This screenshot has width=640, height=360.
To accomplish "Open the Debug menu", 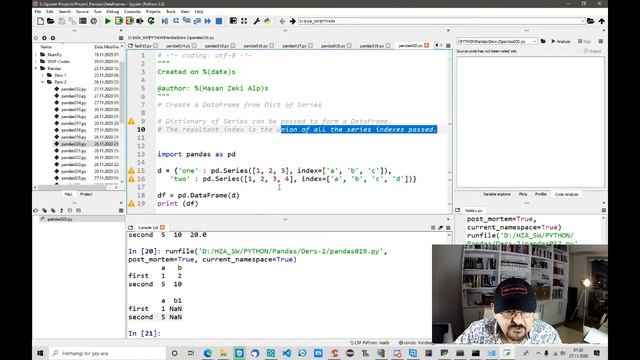I will pos(113,11).
